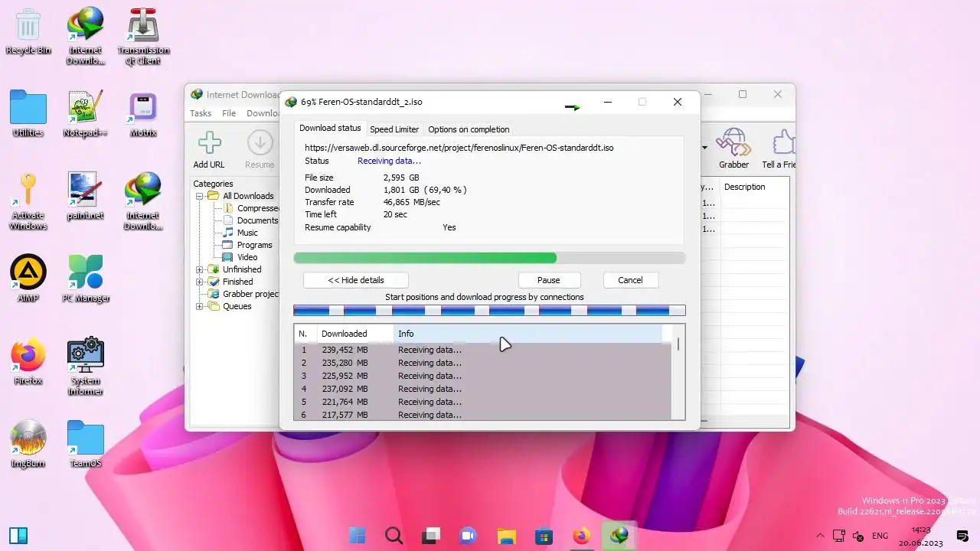980x551 pixels.
Task: Select connection row with 221,764 MB
Action: 483,402
